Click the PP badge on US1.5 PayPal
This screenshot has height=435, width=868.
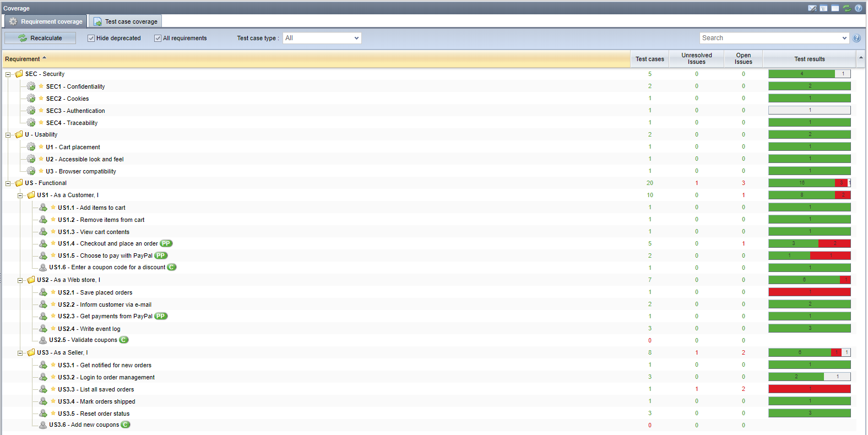160,255
